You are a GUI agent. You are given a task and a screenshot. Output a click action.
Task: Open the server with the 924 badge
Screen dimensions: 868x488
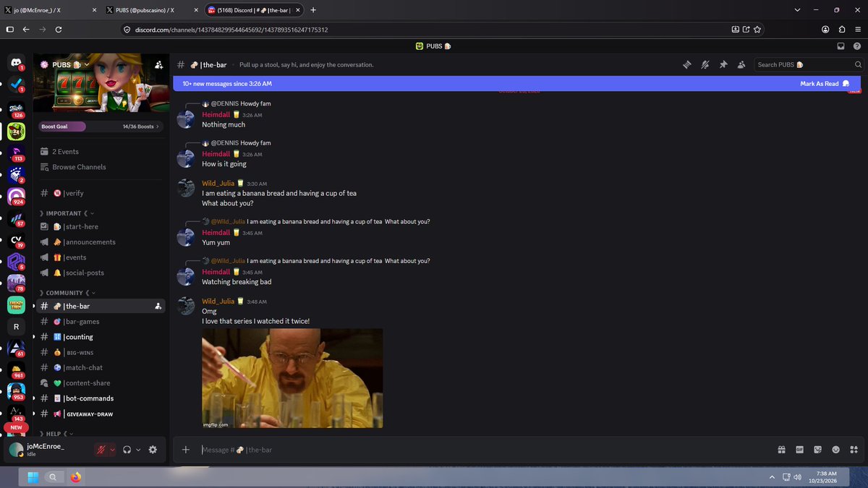tap(16, 196)
